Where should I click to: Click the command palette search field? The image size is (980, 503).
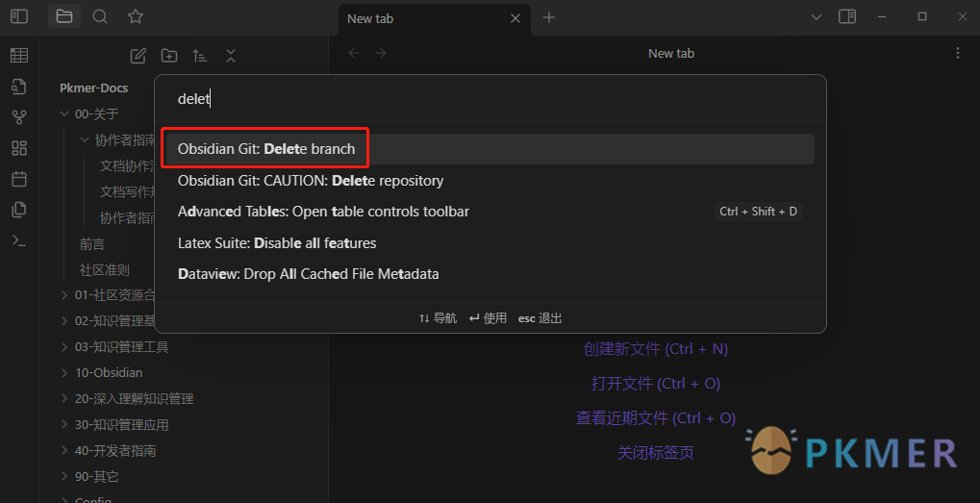pos(490,99)
